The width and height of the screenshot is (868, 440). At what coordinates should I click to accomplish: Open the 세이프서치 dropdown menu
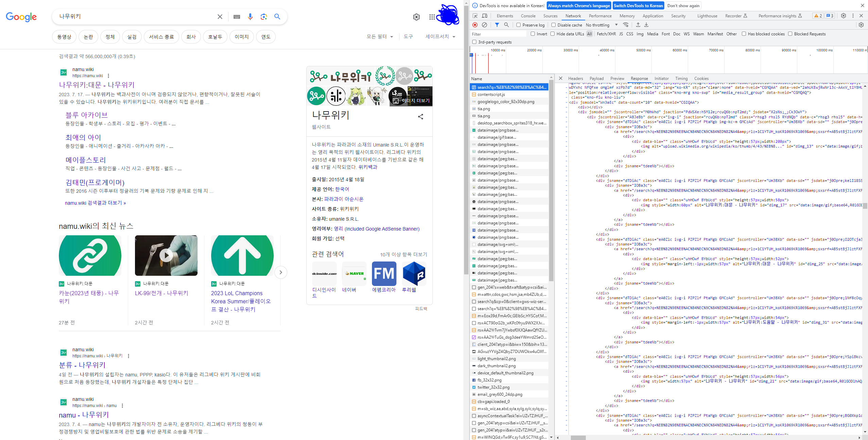(x=440, y=36)
